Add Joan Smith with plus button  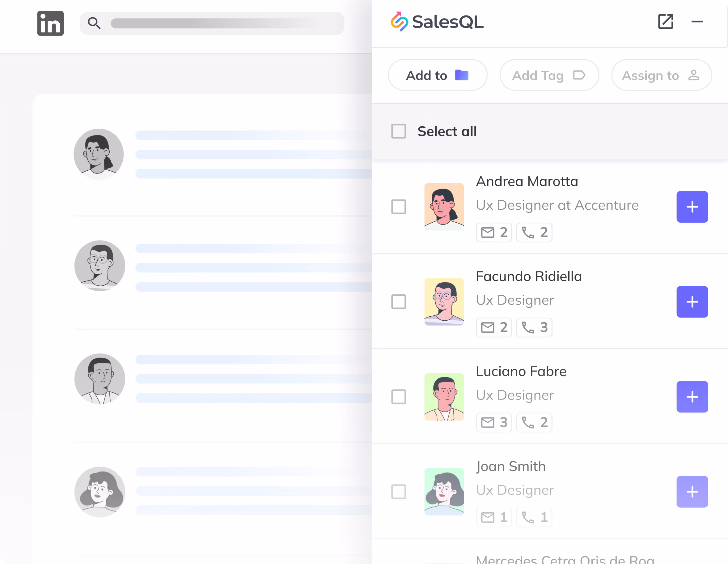click(692, 492)
